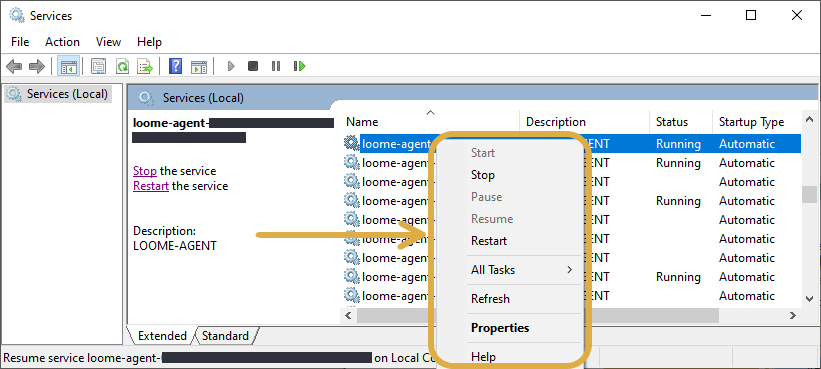Choose bold Properties in the context menu
The width and height of the screenshot is (821, 369).
[500, 328]
